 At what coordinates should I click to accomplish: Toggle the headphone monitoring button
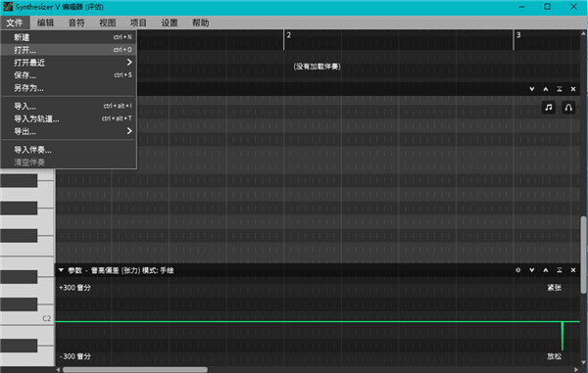tap(568, 108)
